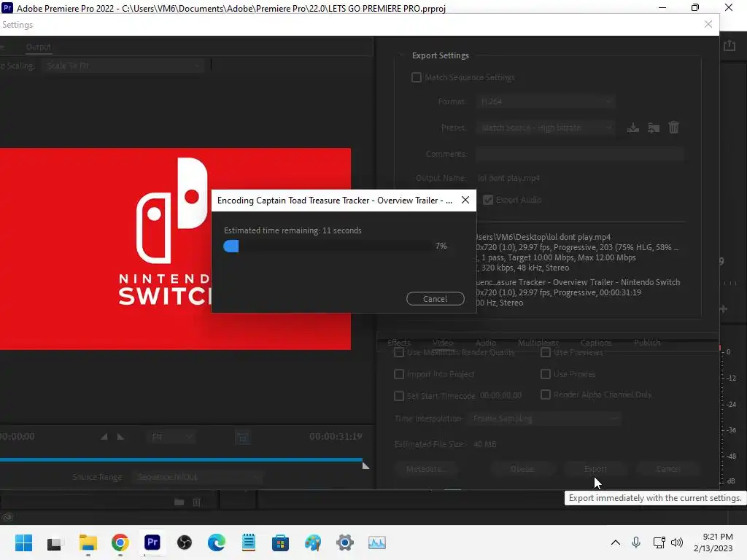
Task: Open the Source Scaling Scale To Fit dropdown
Action: 123,66
